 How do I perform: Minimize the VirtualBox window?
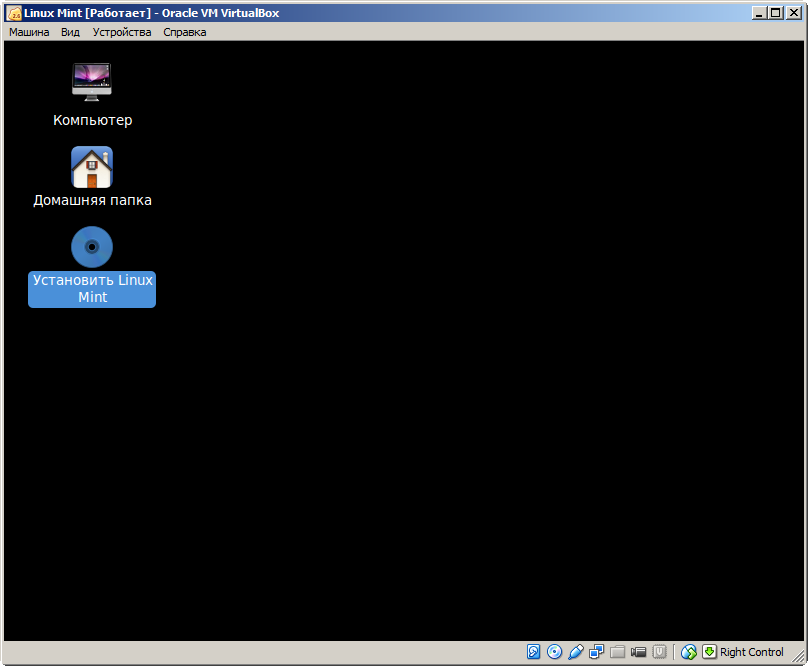pos(759,13)
